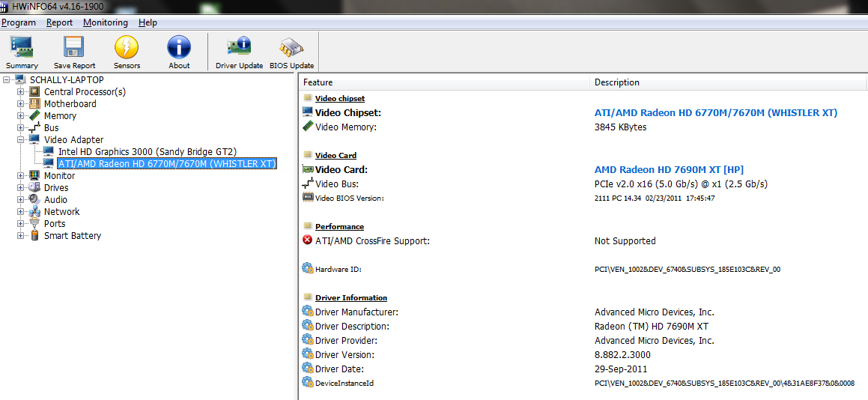Viewport: 868px width, 400px height.
Task: Expand the Ports node
Action: click(21, 224)
